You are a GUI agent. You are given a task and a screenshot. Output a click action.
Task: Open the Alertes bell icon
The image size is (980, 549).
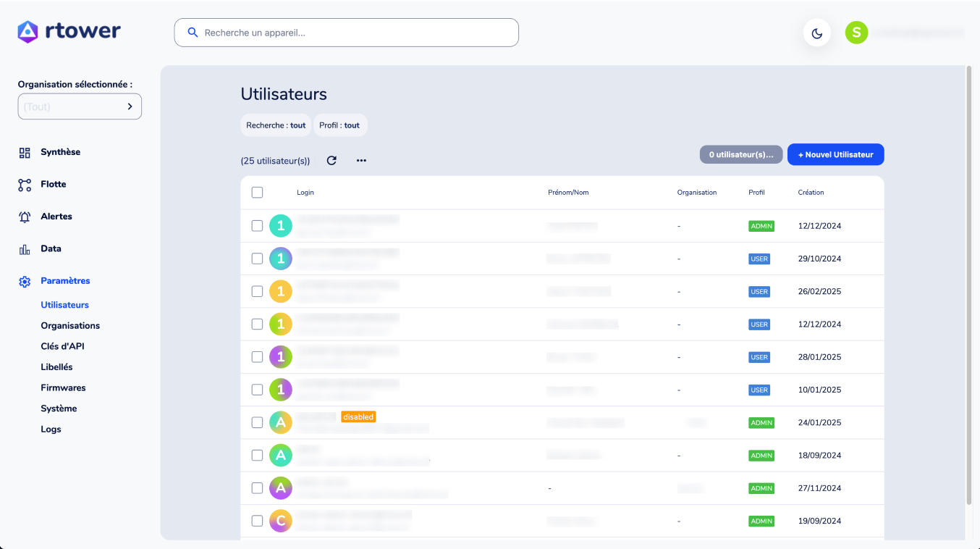[23, 216]
